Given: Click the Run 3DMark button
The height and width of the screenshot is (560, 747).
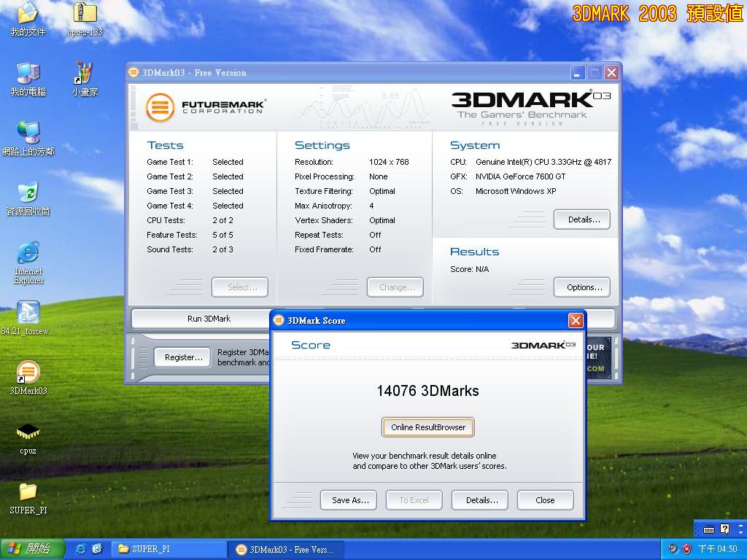Looking at the screenshot, I should (x=209, y=319).
